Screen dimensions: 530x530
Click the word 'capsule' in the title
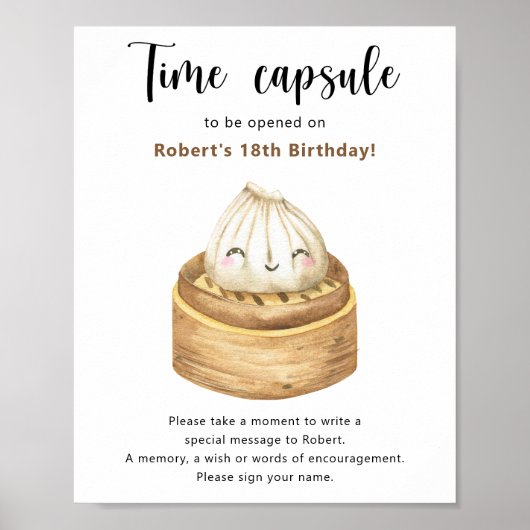pyautogui.click(x=327, y=75)
